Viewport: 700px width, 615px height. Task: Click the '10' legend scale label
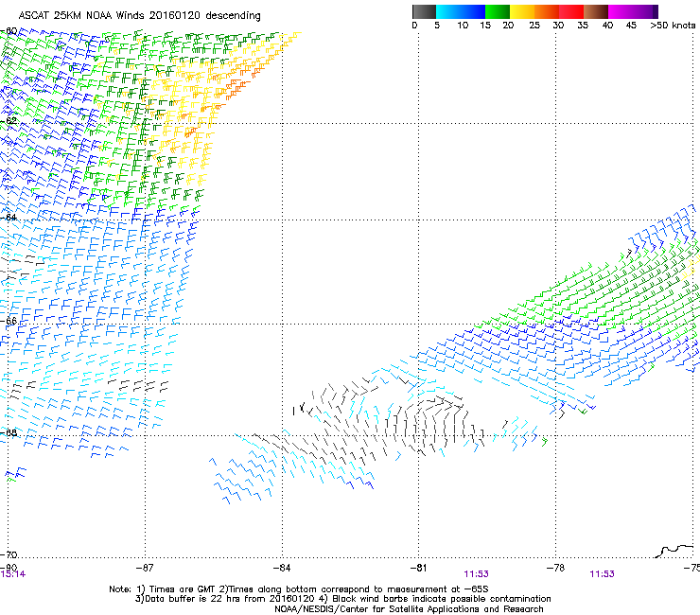pyautogui.click(x=463, y=26)
